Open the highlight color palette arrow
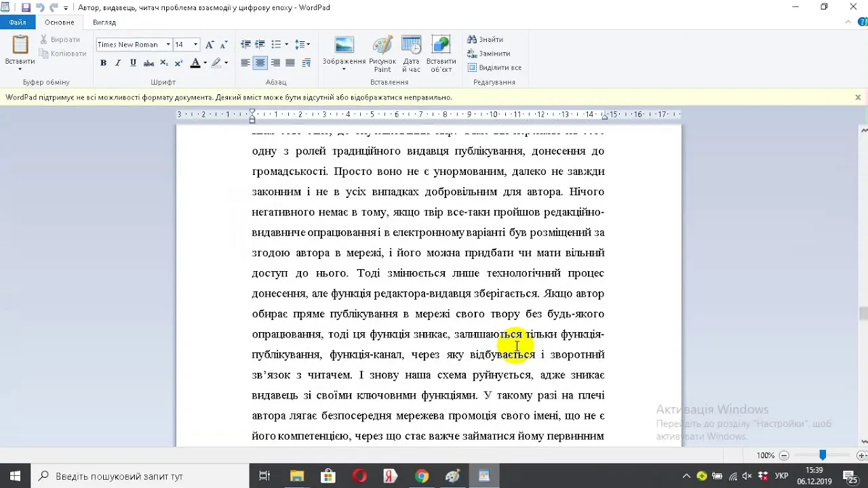The width and height of the screenshot is (868, 488). [226, 63]
